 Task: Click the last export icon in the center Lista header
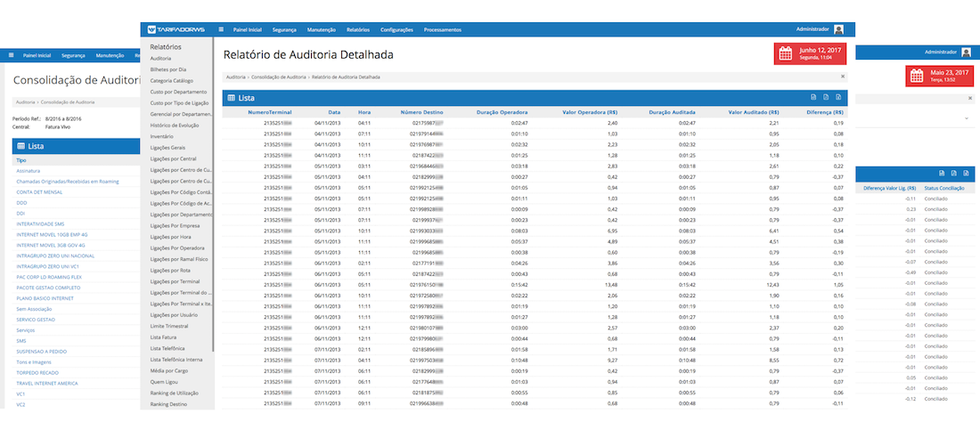click(x=837, y=97)
